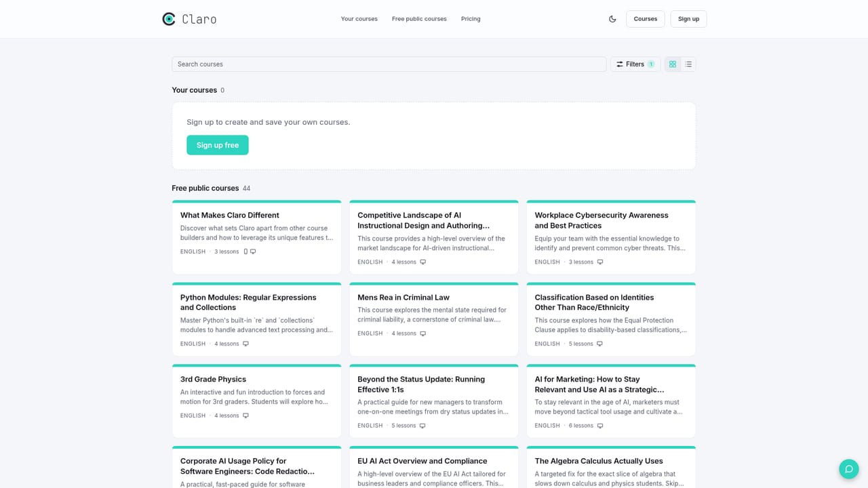Click '6 lessons' on AI for Marketing card

[580, 426]
